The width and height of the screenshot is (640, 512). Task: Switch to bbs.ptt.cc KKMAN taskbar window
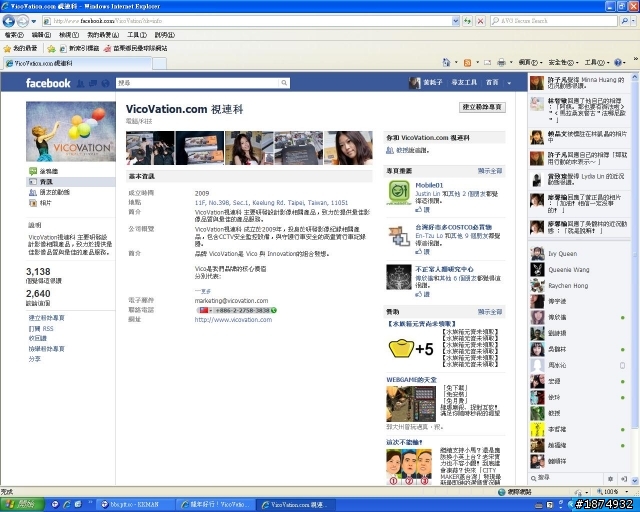coord(136,505)
